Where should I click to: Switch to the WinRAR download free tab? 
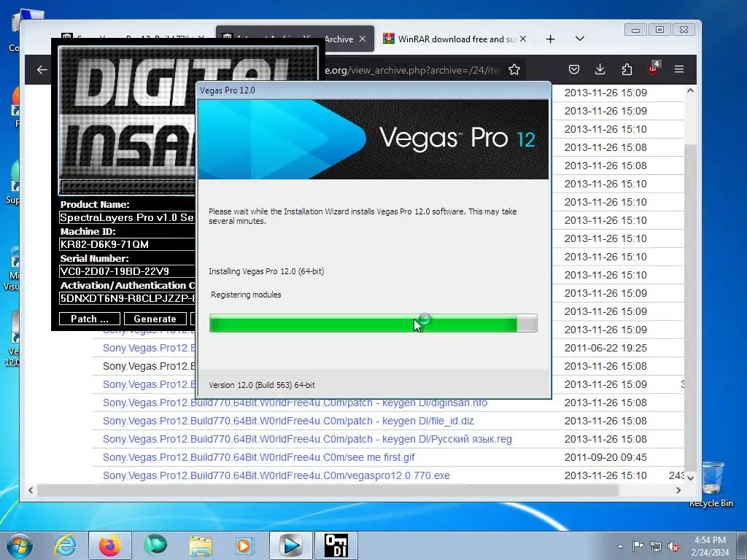coord(449,39)
